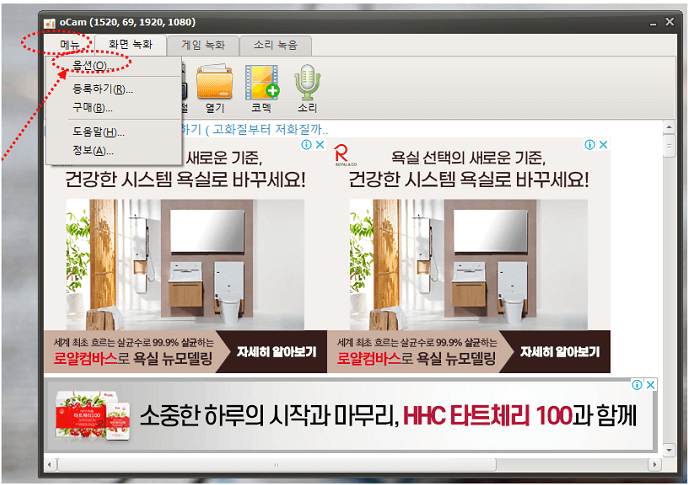Switch to the 소리 녹음 tab
688x485 pixels.
(276, 45)
